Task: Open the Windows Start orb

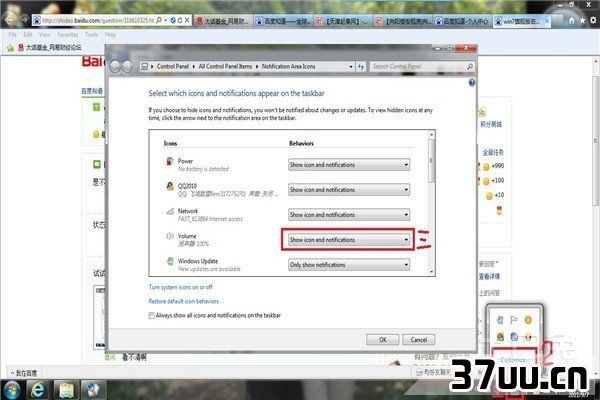Action: tap(12, 390)
